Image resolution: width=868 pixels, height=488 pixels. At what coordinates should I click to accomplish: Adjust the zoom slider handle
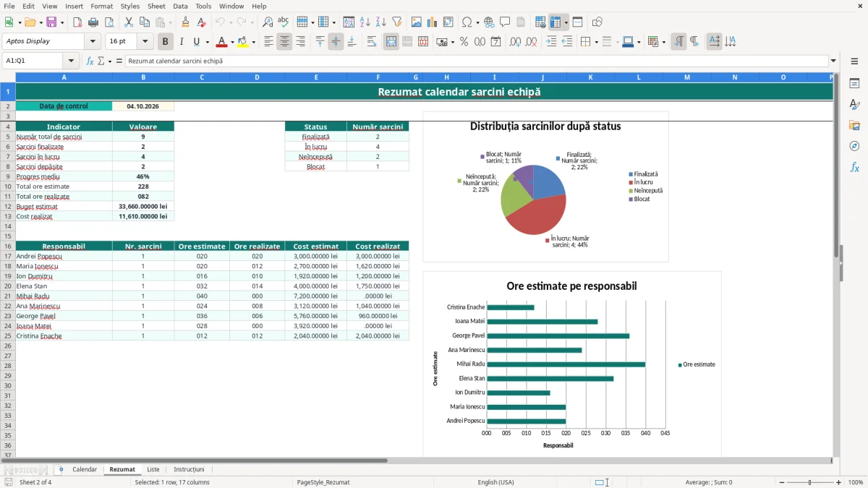pyautogui.click(x=810, y=482)
